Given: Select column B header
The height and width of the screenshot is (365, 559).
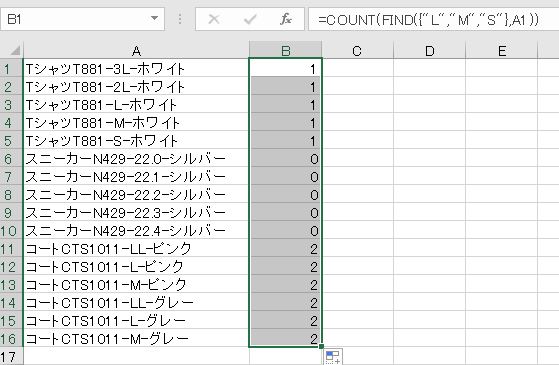Looking at the screenshot, I should tap(286, 50).
